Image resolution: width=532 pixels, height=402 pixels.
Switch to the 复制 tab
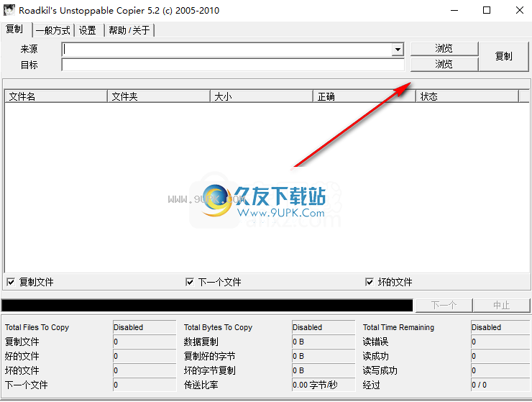(15, 29)
